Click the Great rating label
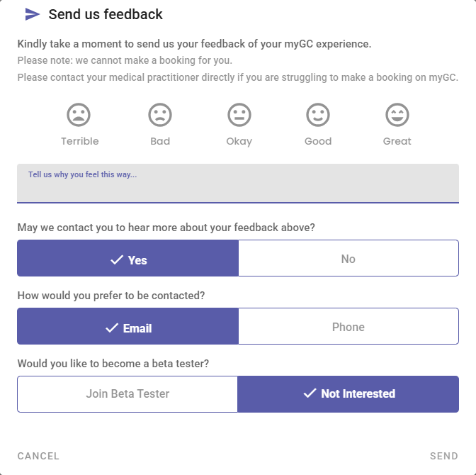 (x=397, y=141)
